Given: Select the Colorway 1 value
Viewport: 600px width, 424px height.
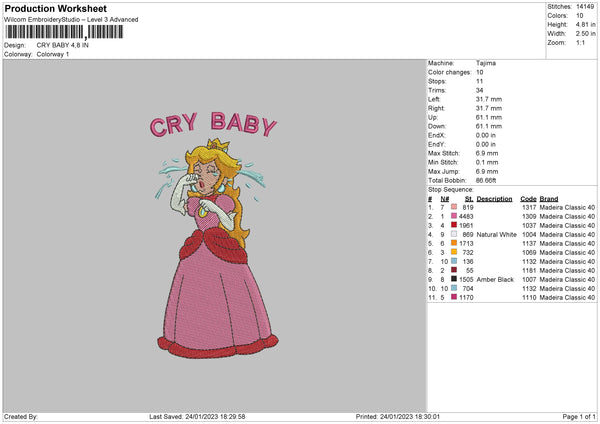Looking at the screenshot, I should (x=53, y=54).
